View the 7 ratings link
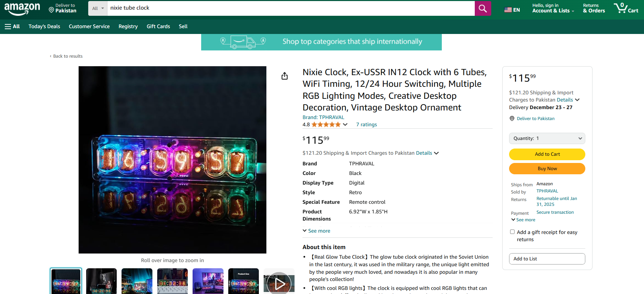 pos(366,125)
